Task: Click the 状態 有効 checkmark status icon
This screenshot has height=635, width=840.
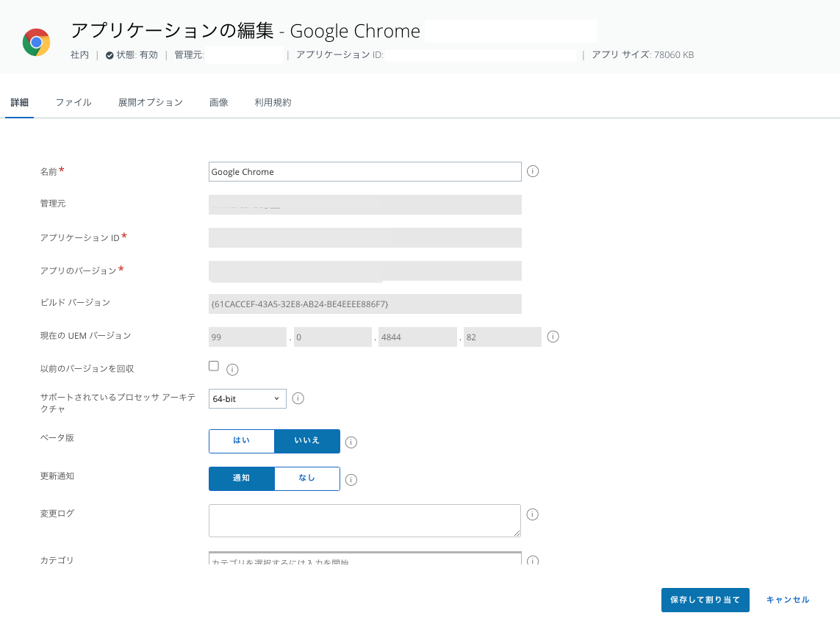Action: 110,55
